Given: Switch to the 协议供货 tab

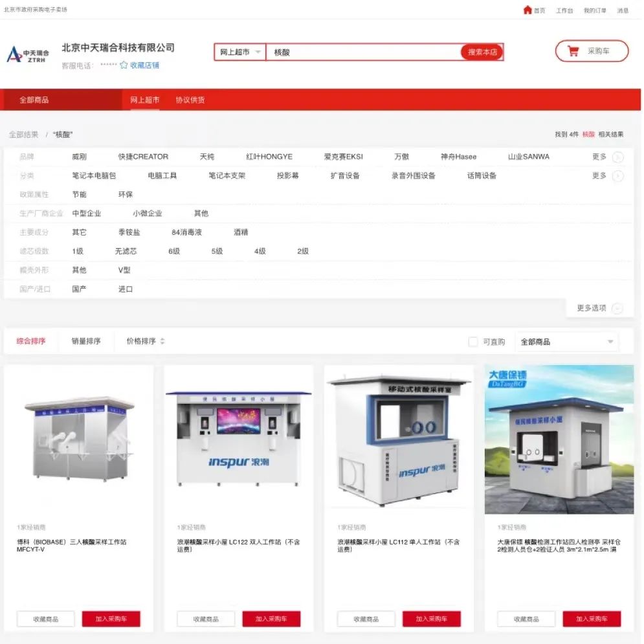Looking at the screenshot, I should (190, 100).
